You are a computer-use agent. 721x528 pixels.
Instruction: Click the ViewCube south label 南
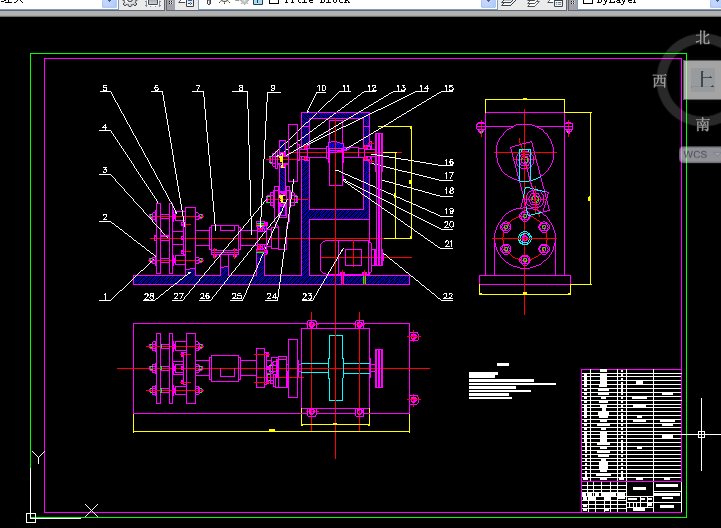pyautogui.click(x=702, y=125)
